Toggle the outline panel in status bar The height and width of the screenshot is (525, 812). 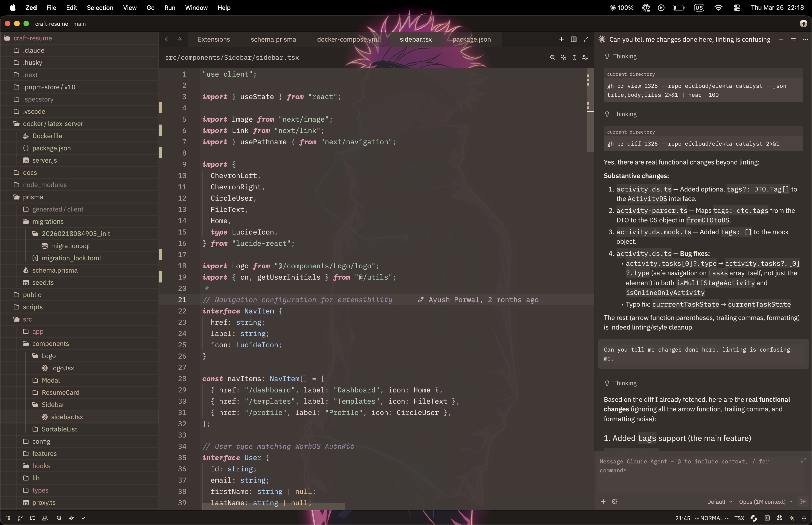pyautogui.click(x=32, y=518)
